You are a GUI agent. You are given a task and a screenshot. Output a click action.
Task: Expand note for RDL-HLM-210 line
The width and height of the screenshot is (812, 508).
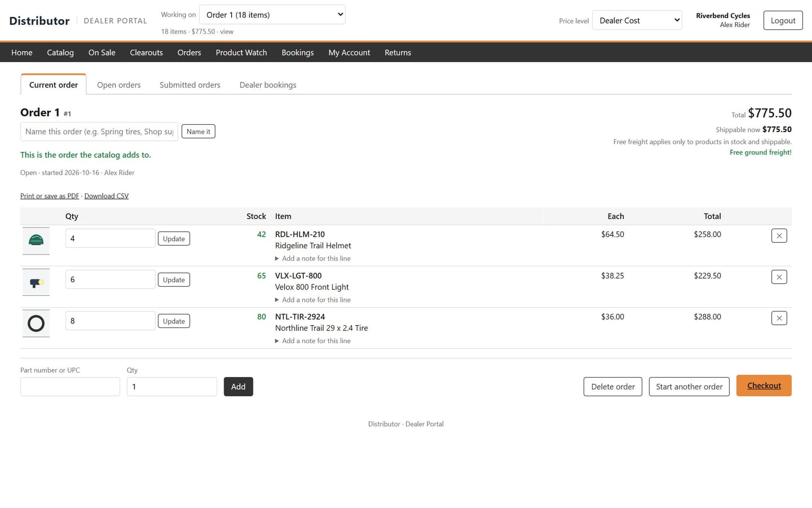[x=313, y=259]
